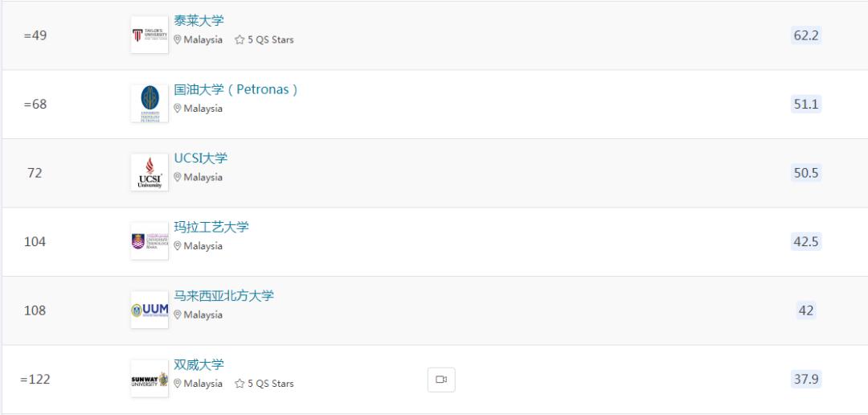Click the 37.9 score badge
The width and height of the screenshot is (868, 415).
[x=805, y=379]
